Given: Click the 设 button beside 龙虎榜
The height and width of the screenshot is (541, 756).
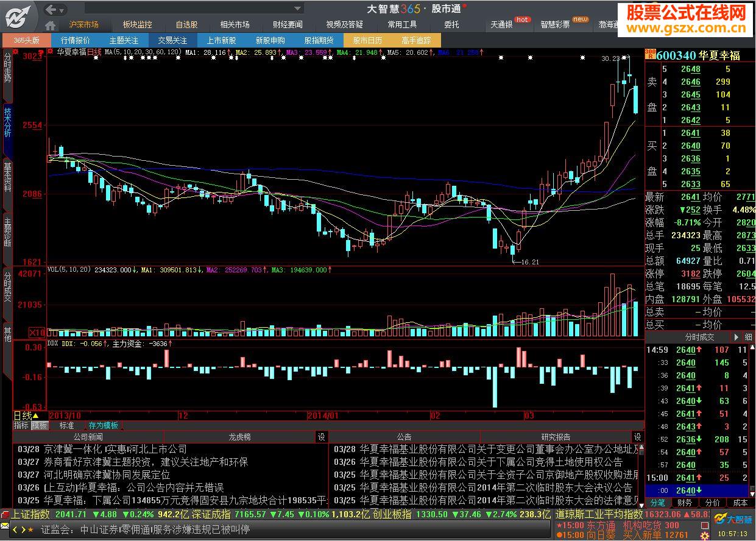Looking at the screenshot, I should [322, 437].
